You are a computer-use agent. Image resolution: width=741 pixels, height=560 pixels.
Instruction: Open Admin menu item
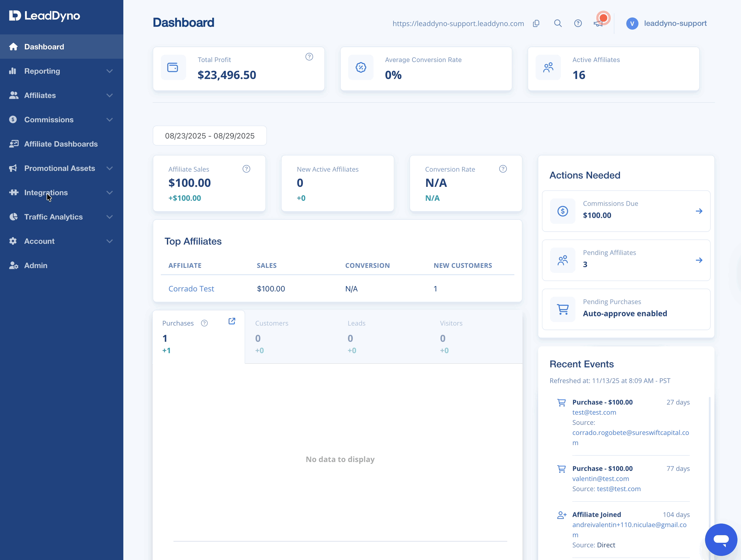(x=62, y=266)
